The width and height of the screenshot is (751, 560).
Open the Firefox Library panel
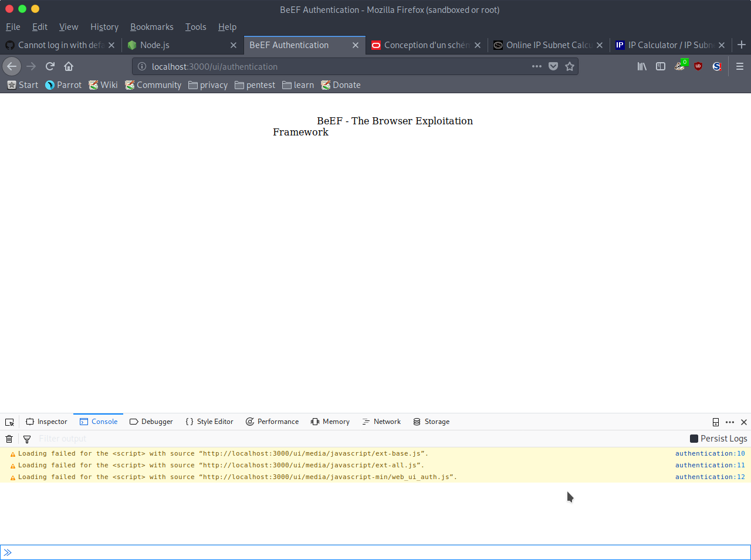coord(641,66)
